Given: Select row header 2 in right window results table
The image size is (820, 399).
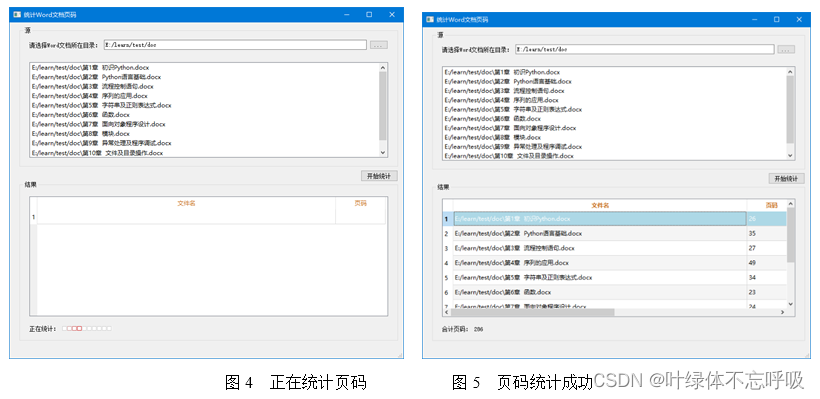Looking at the screenshot, I should [x=447, y=233].
